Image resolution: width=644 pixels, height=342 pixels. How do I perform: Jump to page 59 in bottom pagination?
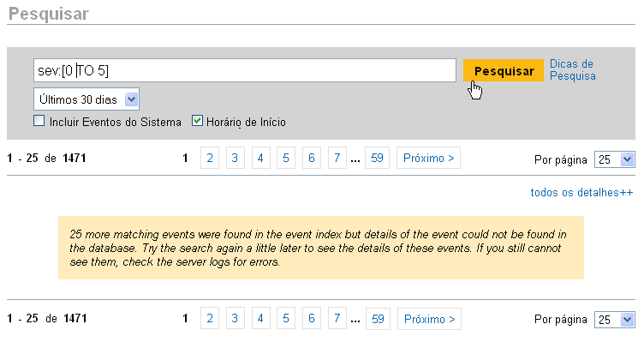pyautogui.click(x=378, y=319)
